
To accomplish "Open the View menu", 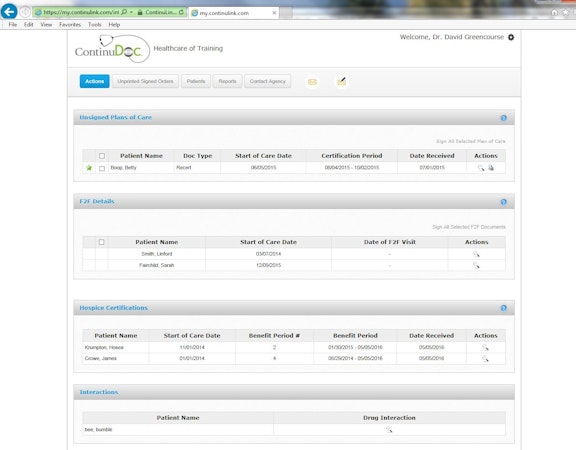I will coord(46,25).
